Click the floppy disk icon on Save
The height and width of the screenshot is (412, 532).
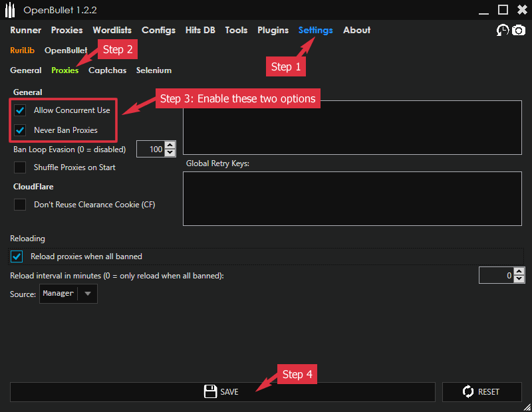point(209,391)
